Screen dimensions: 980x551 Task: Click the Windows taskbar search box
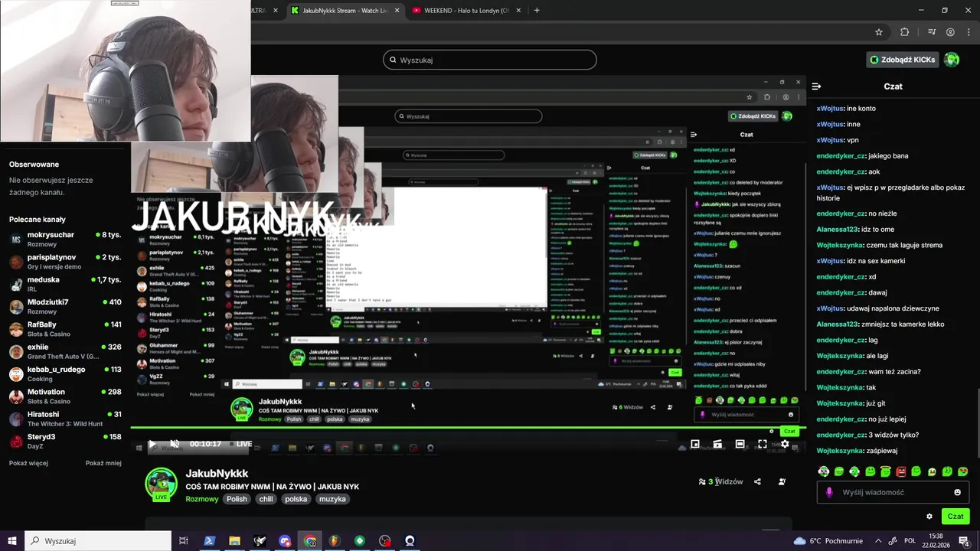coord(97,541)
